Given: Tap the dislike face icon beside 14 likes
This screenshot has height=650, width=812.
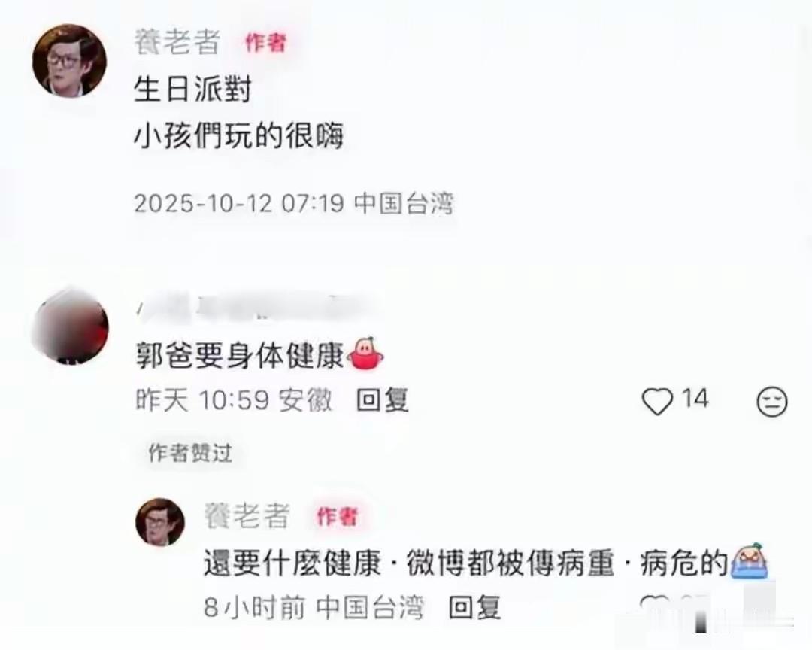Looking at the screenshot, I should click(771, 401).
